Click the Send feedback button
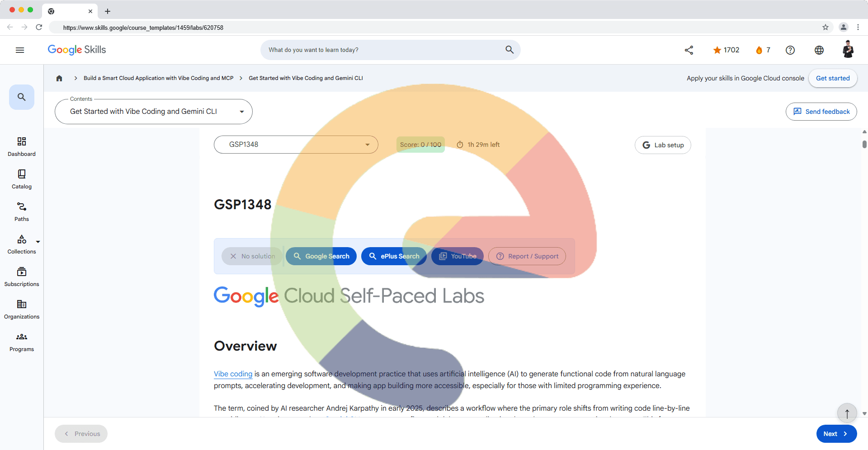The width and height of the screenshot is (868, 450). coord(821,112)
